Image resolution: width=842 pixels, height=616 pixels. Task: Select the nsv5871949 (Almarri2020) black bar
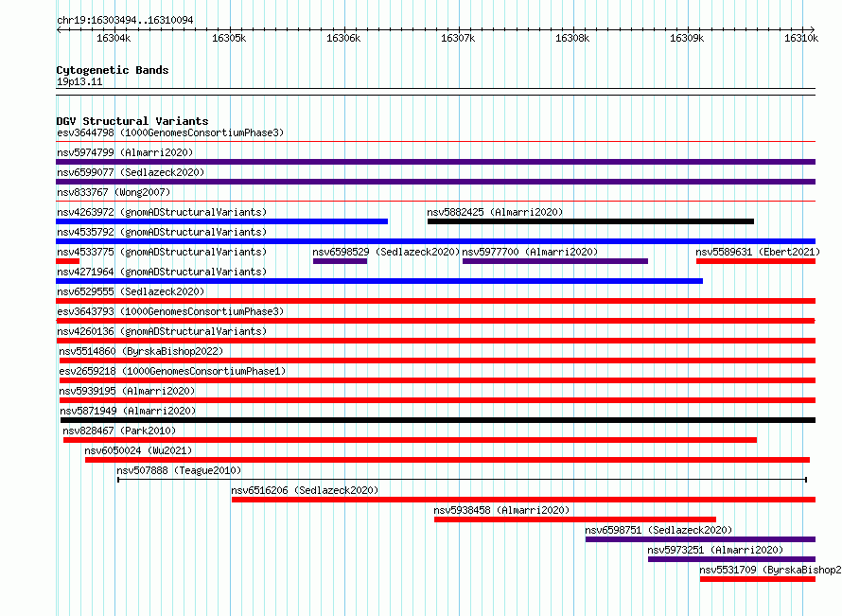pos(438,420)
